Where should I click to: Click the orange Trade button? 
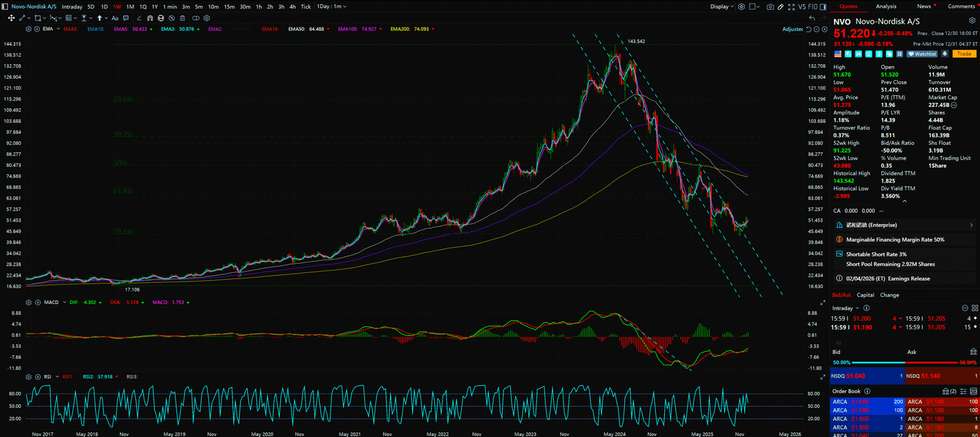(x=964, y=54)
